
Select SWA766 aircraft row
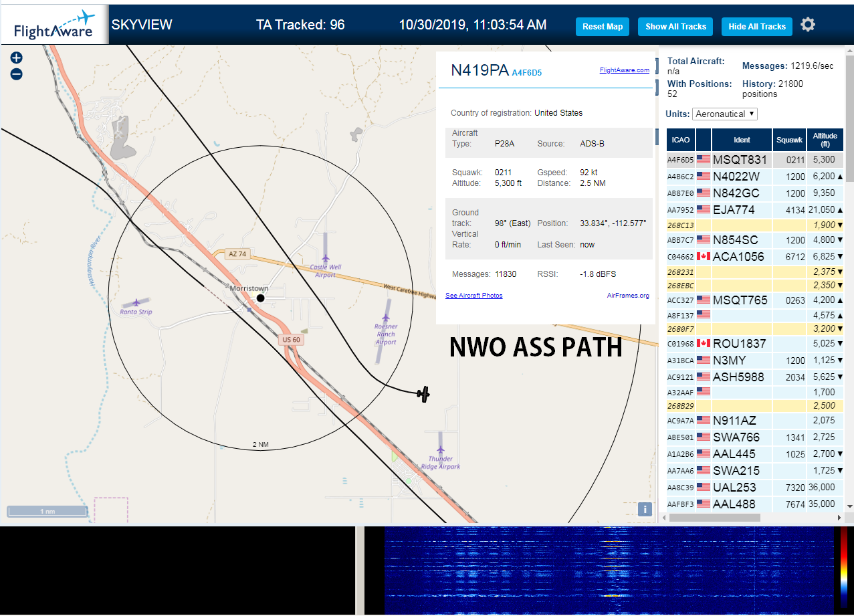(755, 437)
